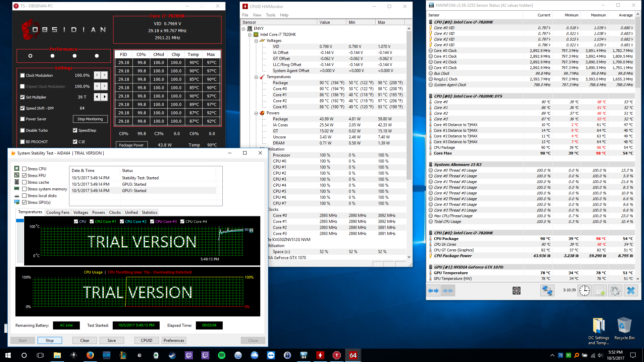
Task: Click HWiNFO logging sheet icon
Action: tap(600, 291)
